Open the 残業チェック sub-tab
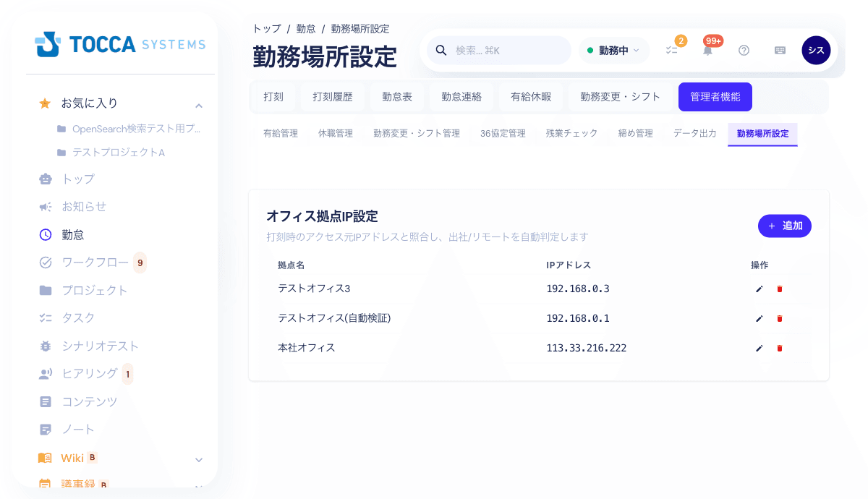Viewport: 868px width, 499px height. click(x=572, y=134)
